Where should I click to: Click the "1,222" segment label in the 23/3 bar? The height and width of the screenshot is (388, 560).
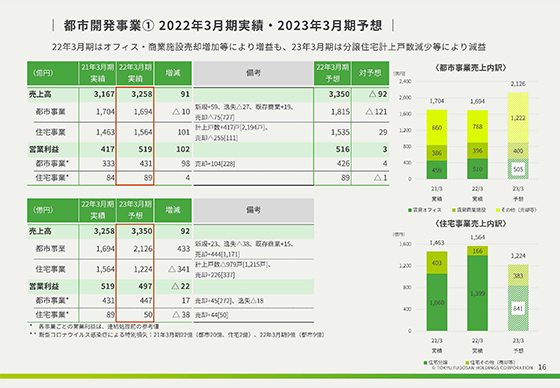coord(518,118)
